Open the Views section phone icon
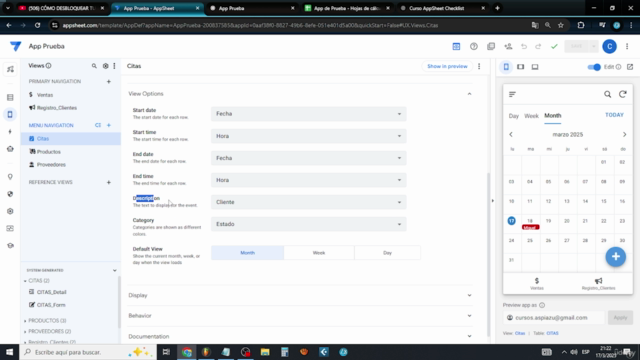This screenshot has width=640, height=360. point(10,114)
